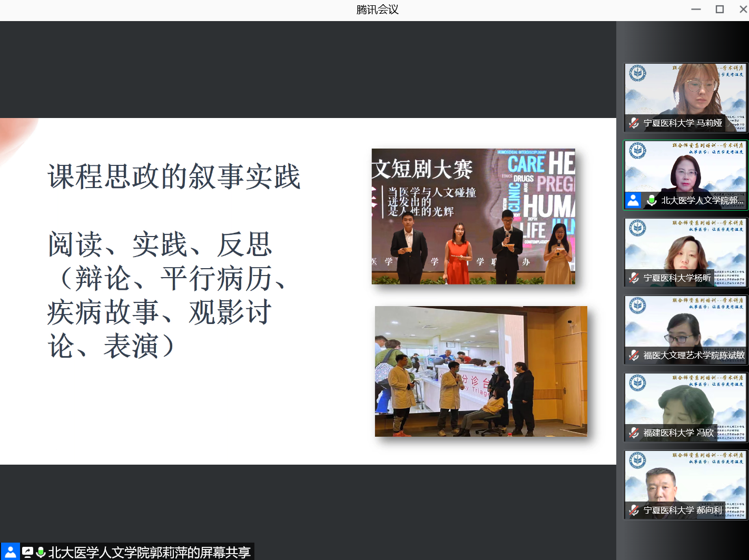
Task: Click the 文短剧大赛 photo on the slide
Action: 473,217
